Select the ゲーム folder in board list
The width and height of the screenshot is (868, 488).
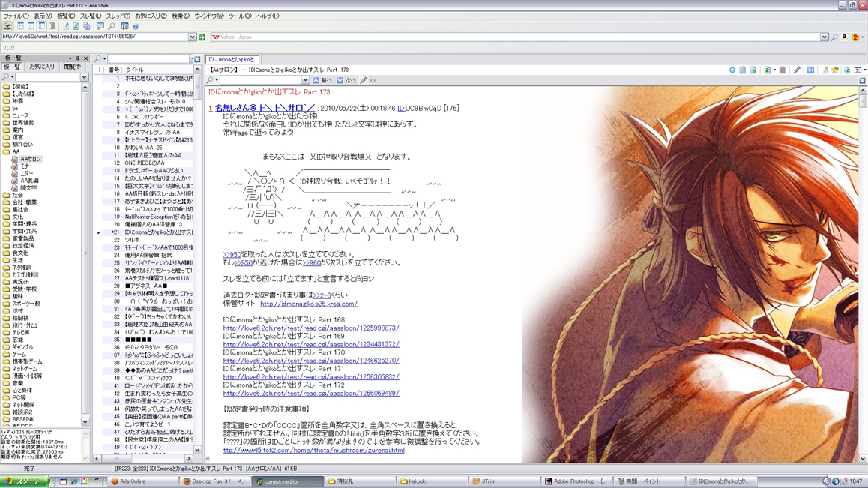19,355
